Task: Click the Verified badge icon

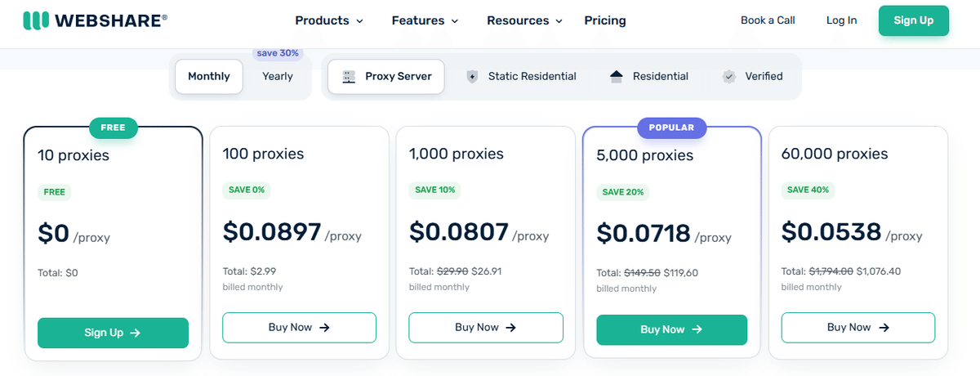Action: tap(728, 76)
